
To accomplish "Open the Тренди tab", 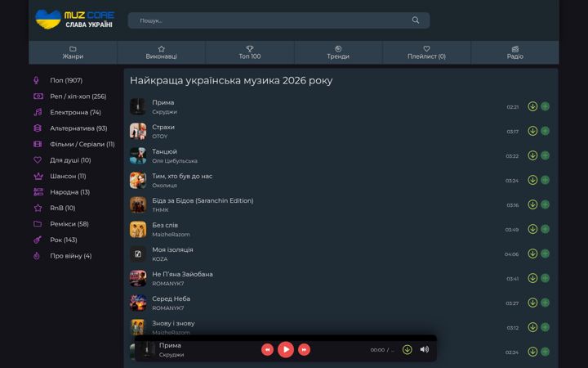I will point(338,52).
